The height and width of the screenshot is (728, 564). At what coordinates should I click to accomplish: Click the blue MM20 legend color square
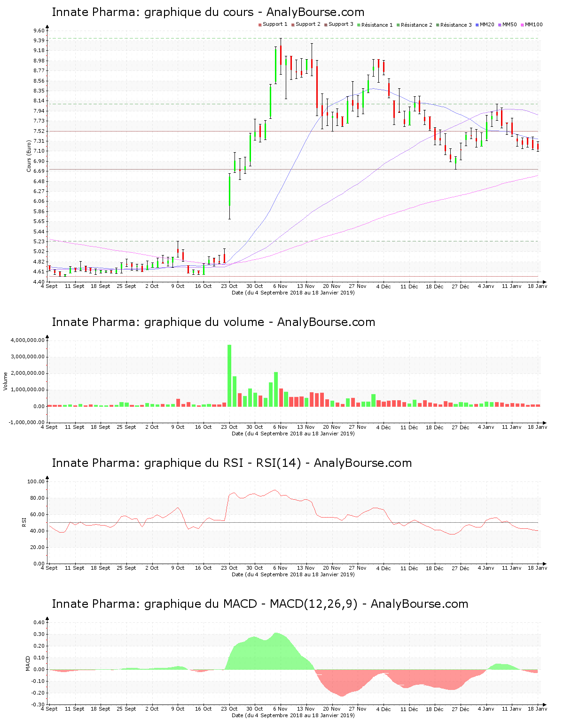click(477, 24)
